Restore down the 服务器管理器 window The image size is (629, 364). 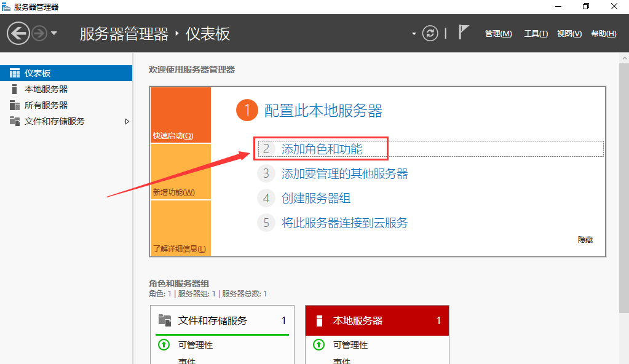pyautogui.click(x=586, y=6)
